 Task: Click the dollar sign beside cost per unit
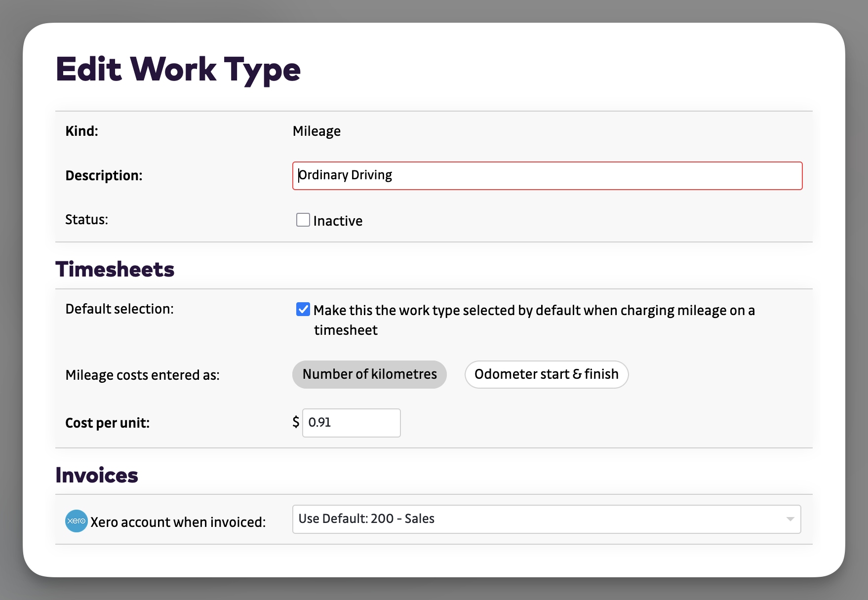click(x=295, y=422)
